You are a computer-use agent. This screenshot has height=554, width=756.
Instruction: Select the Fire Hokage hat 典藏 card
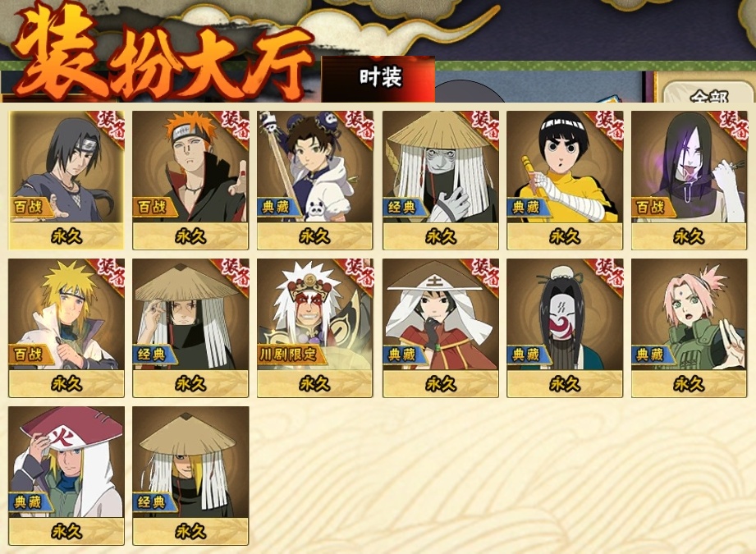pyautogui.click(x=66, y=475)
